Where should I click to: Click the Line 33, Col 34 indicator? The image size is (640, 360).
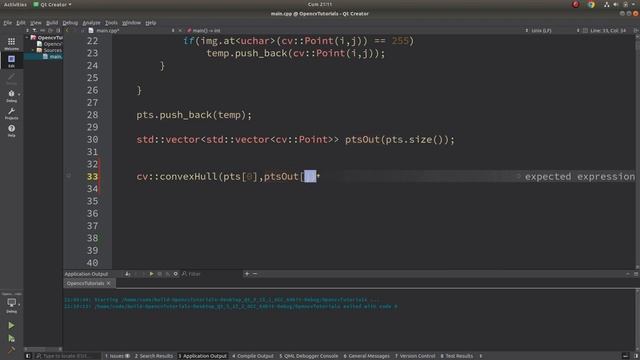click(x=608, y=31)
